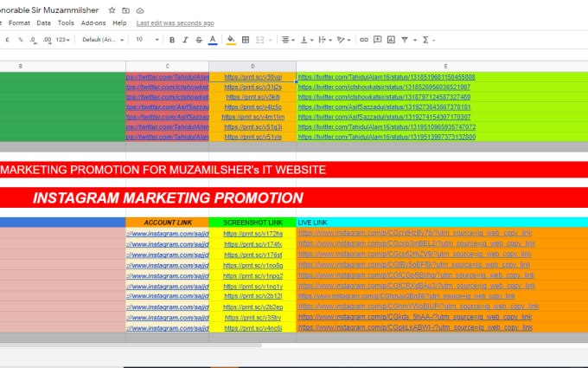This screenshot has width=588, height=368.
Task: Expand the text wrapping dropdown arrow
Action: tap(330, 40)
